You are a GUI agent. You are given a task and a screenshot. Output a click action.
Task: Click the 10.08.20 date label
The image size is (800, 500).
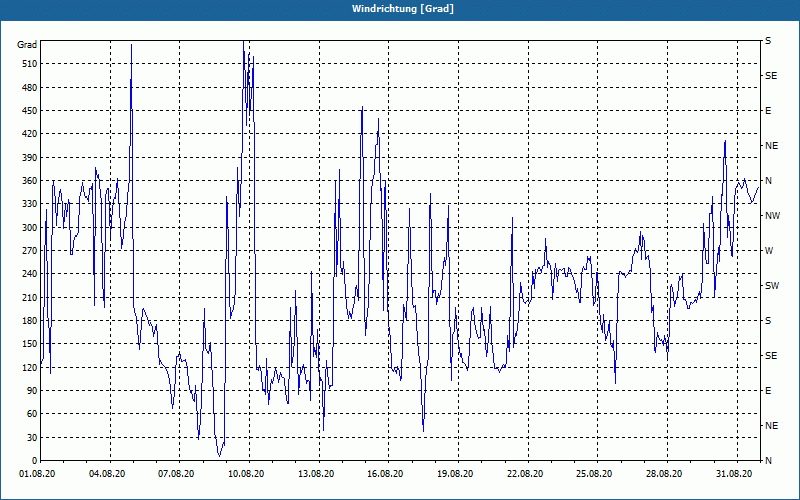[x=246, y=474]
